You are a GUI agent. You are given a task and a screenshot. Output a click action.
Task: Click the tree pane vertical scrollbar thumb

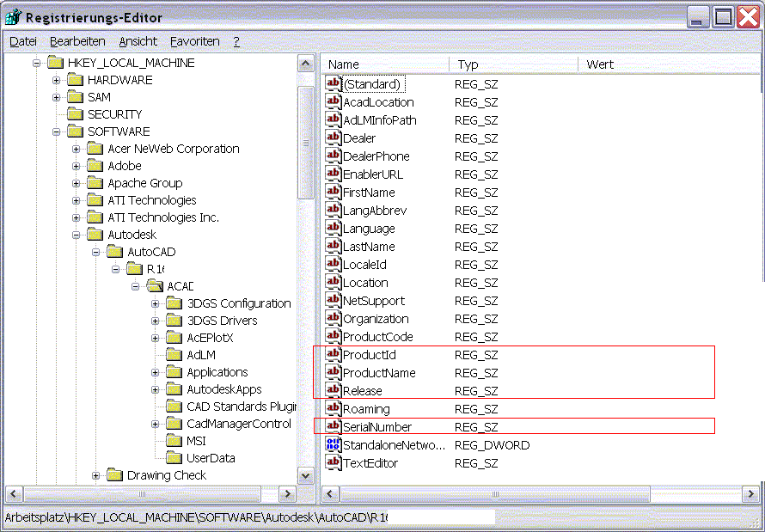(x=305, y=143)
